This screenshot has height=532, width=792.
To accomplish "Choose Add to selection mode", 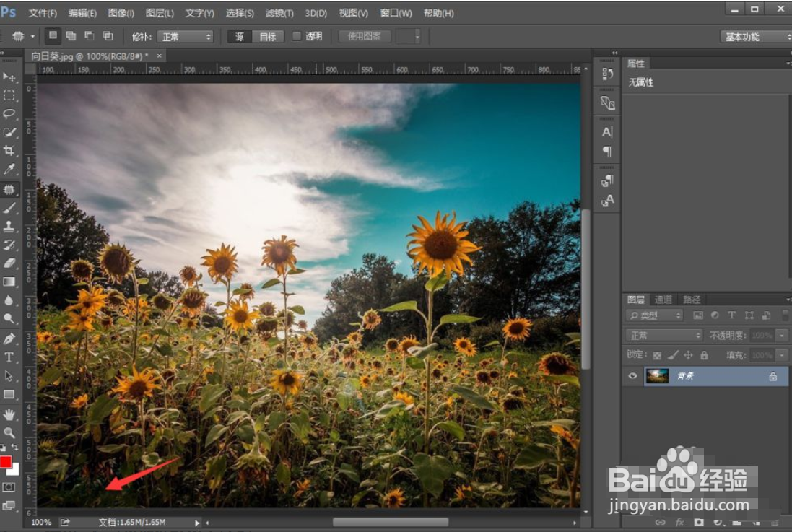I will [71, 36].
